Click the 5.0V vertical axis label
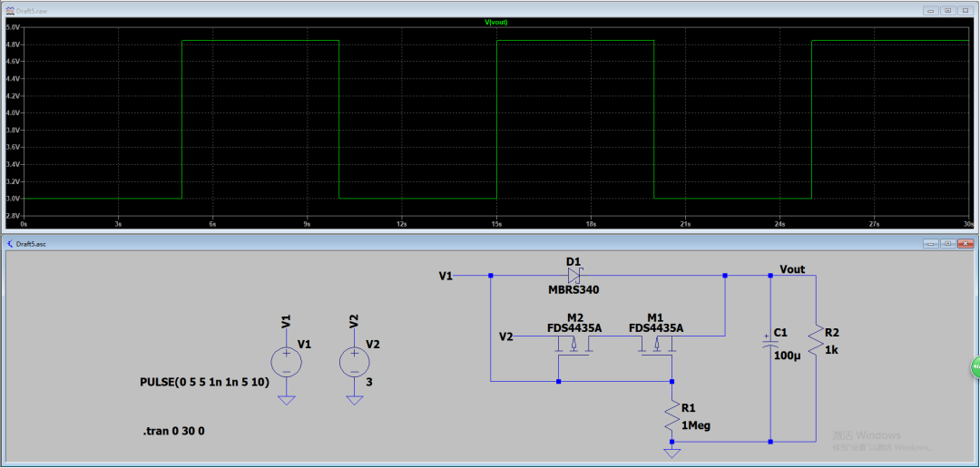This screenshot has height=468, width=980. click(13, 27)
